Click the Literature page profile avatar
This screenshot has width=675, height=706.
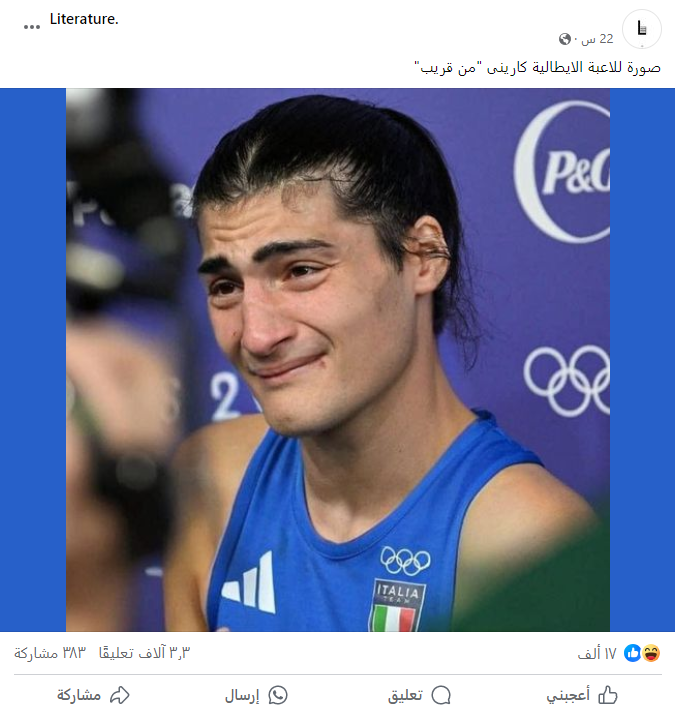642,29
